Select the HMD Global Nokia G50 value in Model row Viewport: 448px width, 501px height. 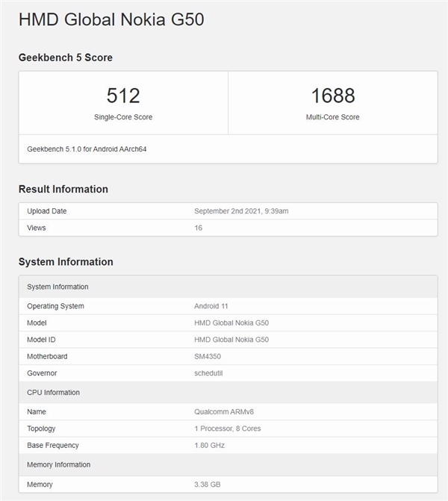click(x=231, y=323)
